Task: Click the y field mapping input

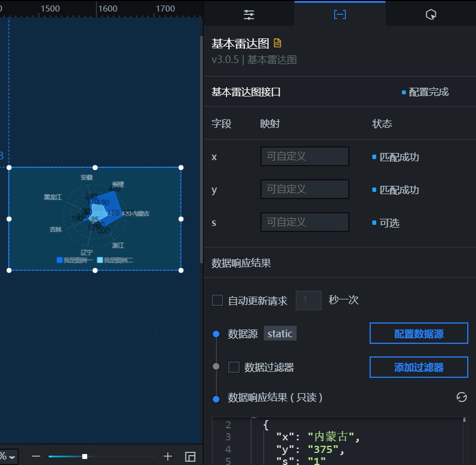Action: (x=305, y=189)
